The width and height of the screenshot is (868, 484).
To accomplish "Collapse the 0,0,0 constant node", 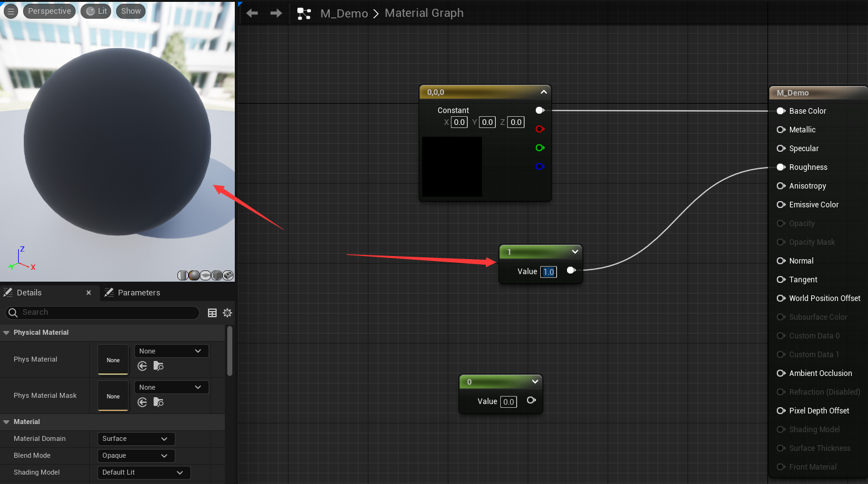I will pyautogui.click(x=544, y=92).
